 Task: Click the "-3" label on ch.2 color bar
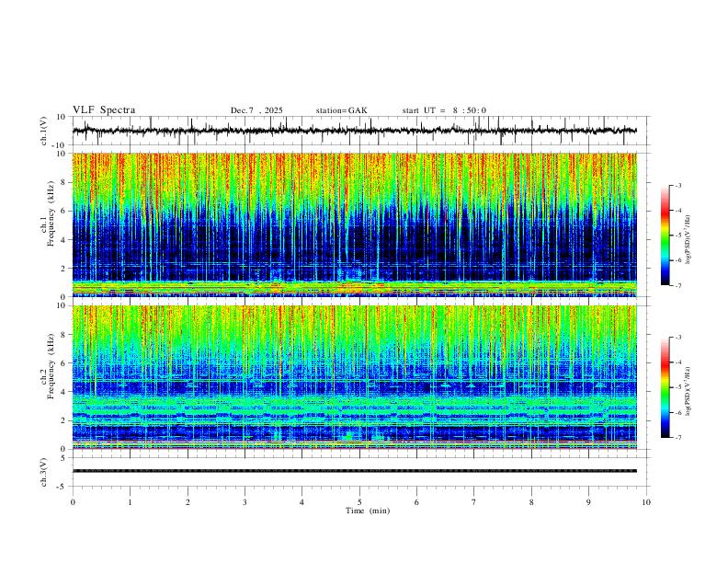click(677, 338)
